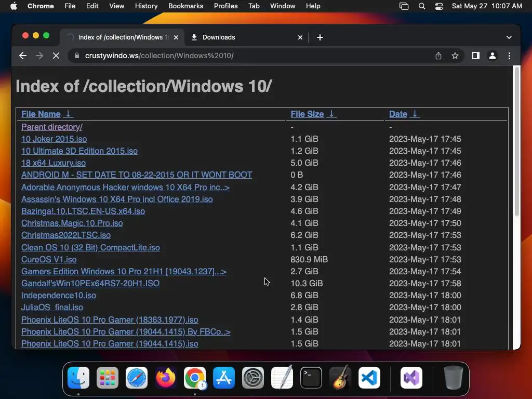Close the Downloads tab
The height and width of the screenshot is (399, 532).
pos(300,37)
